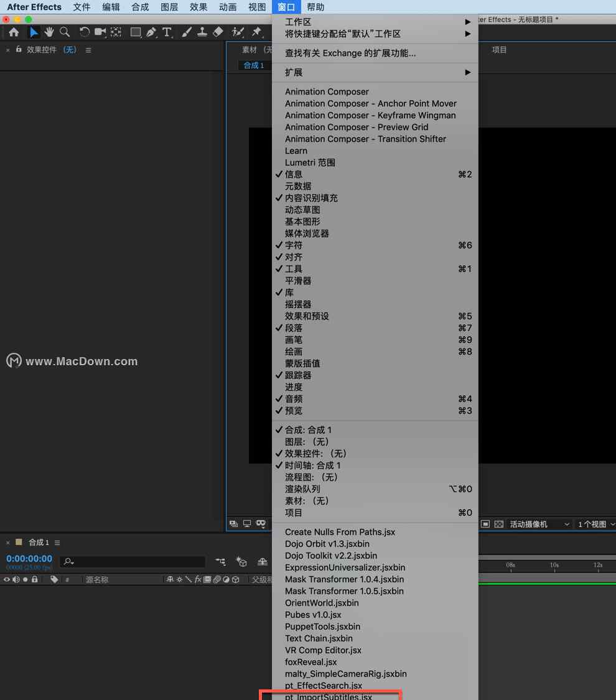Select the Brush tool

point(187,32)
